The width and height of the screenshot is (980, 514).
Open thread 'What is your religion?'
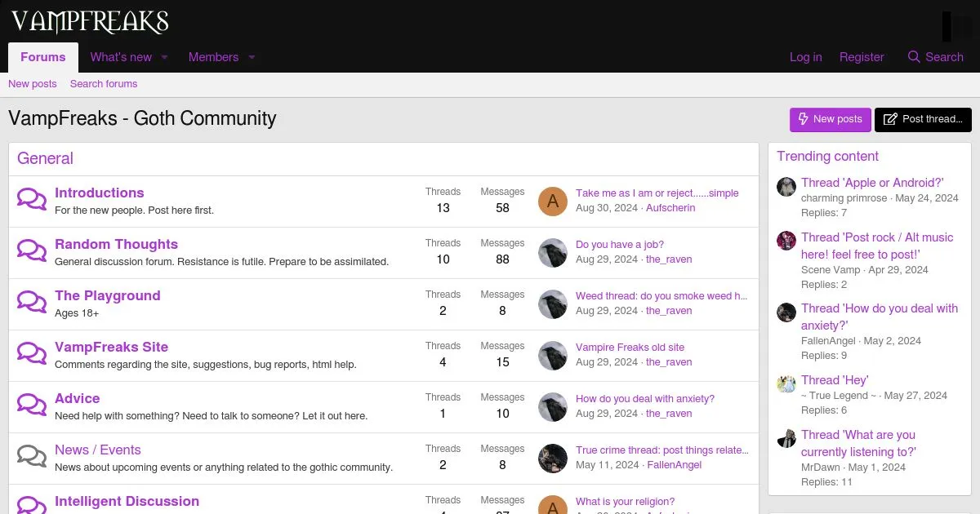point(626,502)
